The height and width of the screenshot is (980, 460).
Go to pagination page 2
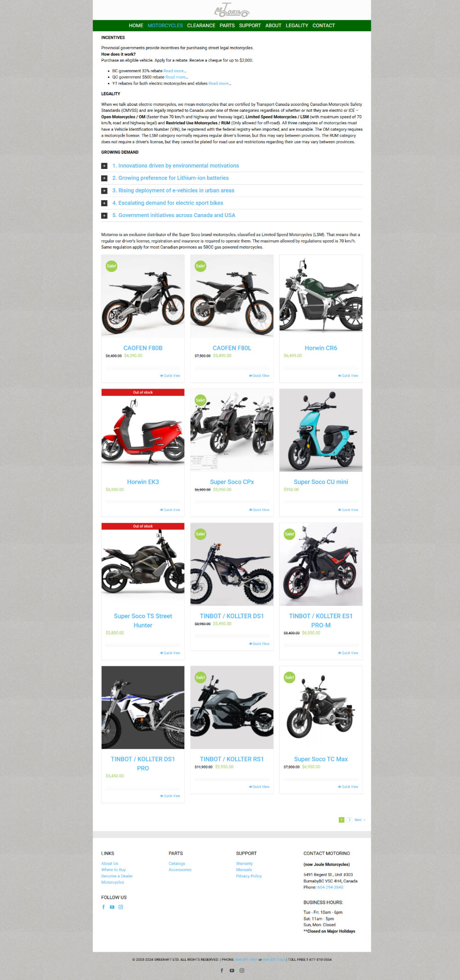point(350,820)
